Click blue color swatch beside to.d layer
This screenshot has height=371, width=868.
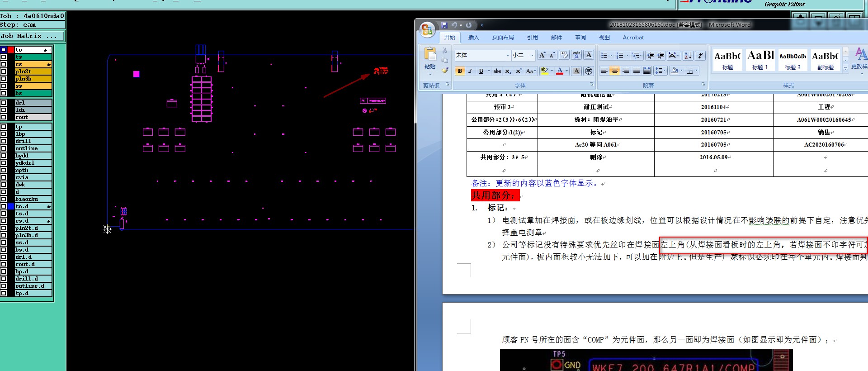[x=11, y=206]
